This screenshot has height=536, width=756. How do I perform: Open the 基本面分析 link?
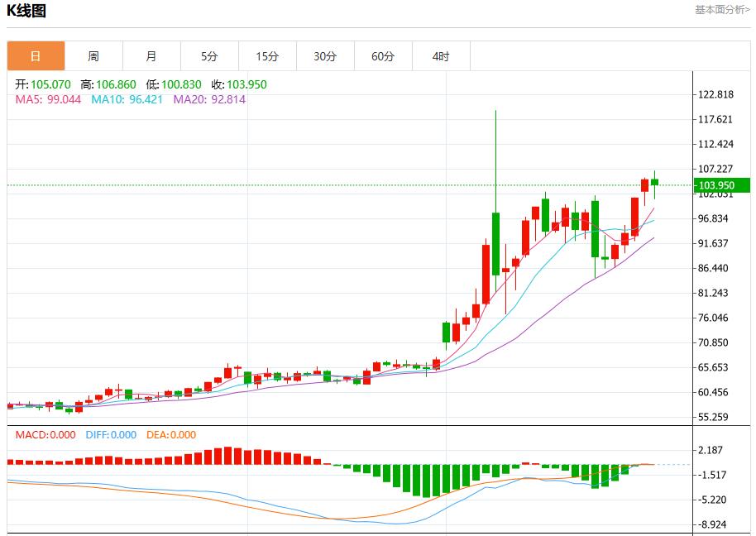click(x=722, y=10)
